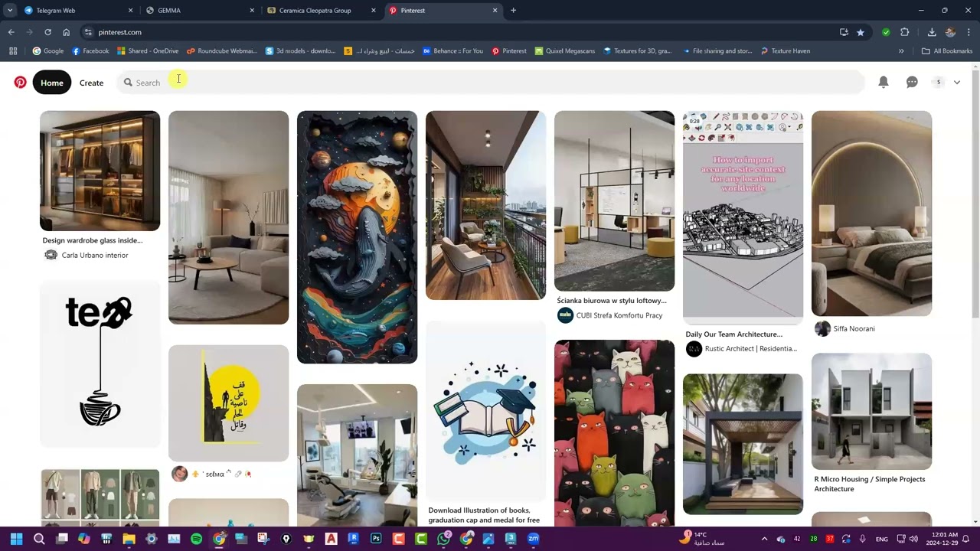Expand hidden bookmarks with double chevron
Screen dimensions: 980x551
(901, 51)
